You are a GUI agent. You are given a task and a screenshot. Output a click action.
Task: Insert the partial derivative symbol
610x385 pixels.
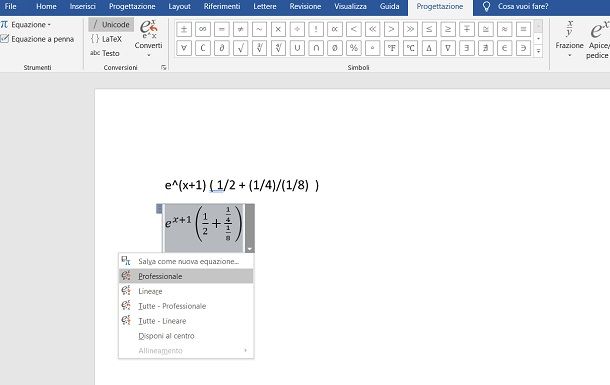tap(222, 48)
